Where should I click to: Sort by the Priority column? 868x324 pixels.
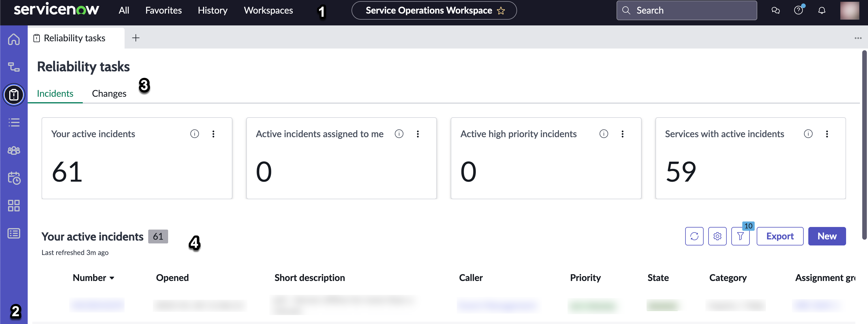(585, 278)
